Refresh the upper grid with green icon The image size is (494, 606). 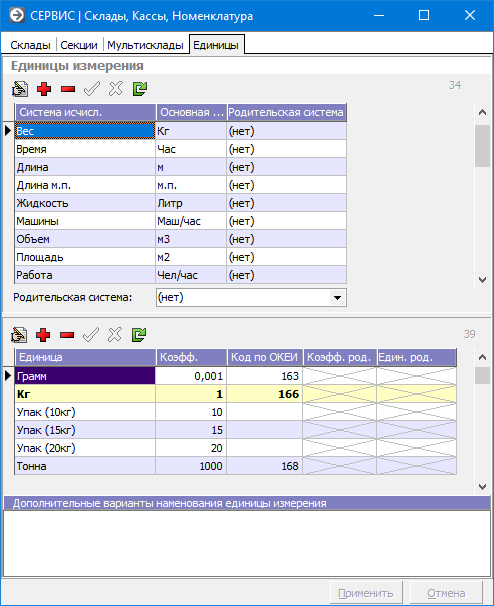tap(140, 89)
